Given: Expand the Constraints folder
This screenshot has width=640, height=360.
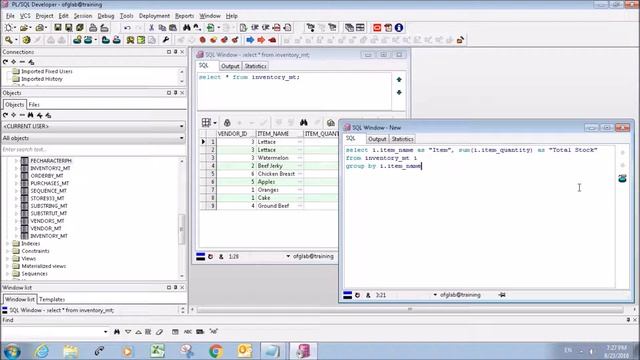Looking at the screenshot, I should click(x=7, y=251).
